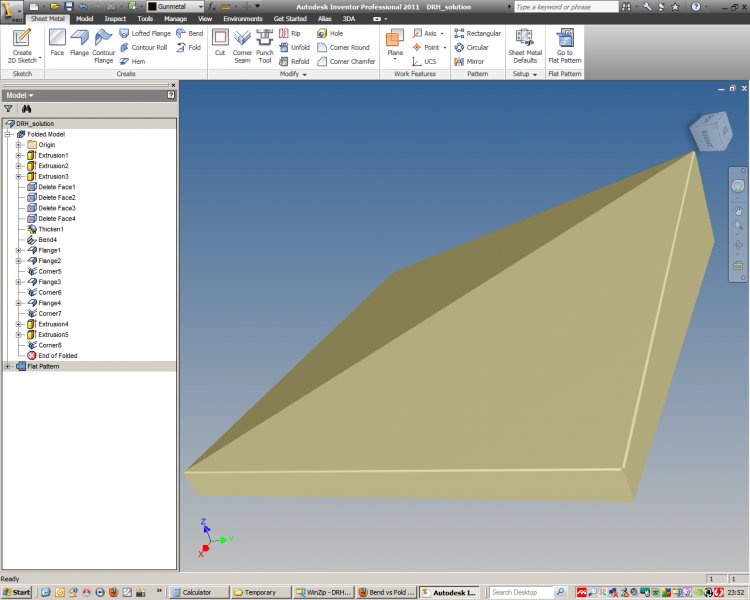Click the browser filter funnel icon
750x600 pixels.
point(9,108)
